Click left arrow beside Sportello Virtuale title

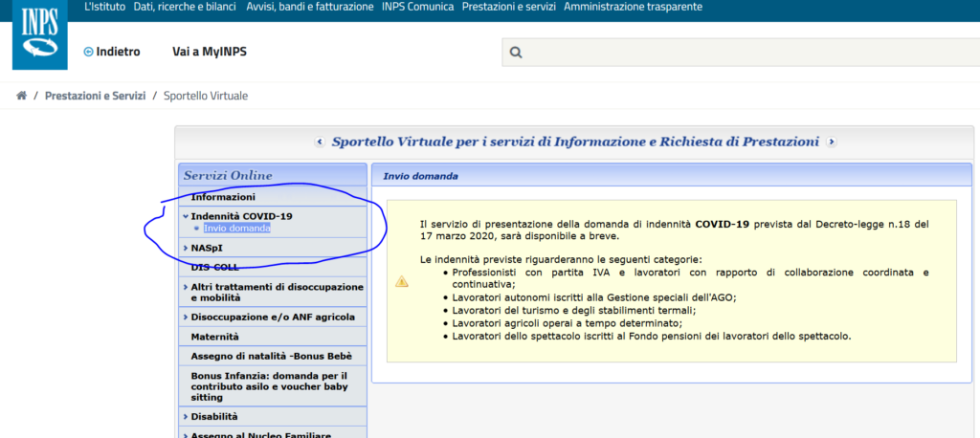320,142
